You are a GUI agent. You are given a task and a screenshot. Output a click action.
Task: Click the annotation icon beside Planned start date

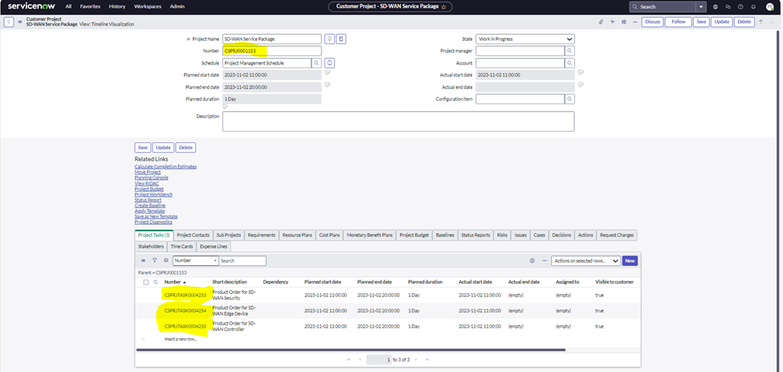click(328, 73)
